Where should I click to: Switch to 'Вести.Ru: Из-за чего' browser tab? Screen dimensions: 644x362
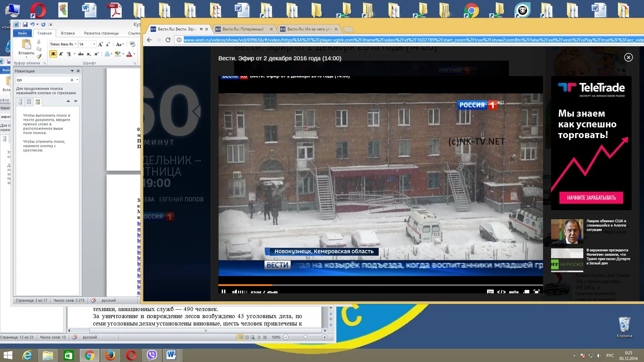point(309,29)
